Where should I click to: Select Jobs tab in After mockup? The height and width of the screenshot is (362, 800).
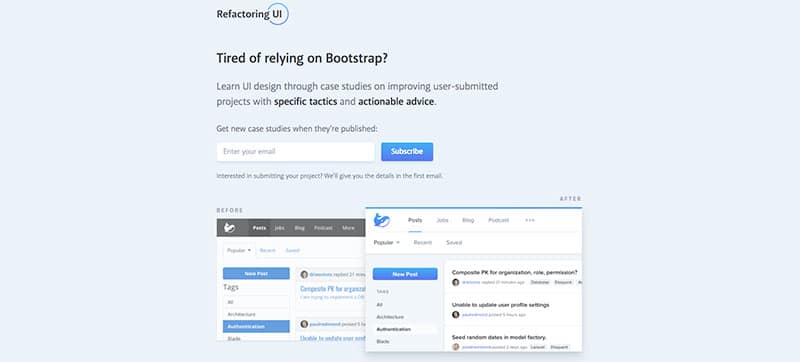442,220
